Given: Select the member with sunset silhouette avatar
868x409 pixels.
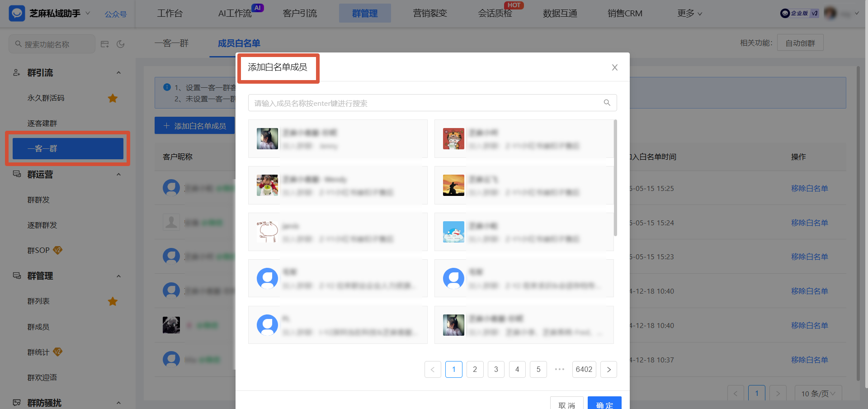Looking at the screenshot, I should tap(524, 185).
